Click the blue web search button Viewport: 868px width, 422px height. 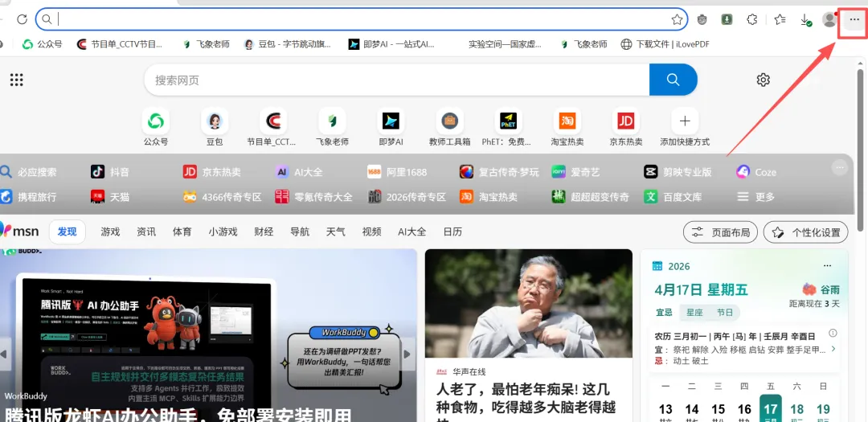pyautogui.click(x=674, y=80)
